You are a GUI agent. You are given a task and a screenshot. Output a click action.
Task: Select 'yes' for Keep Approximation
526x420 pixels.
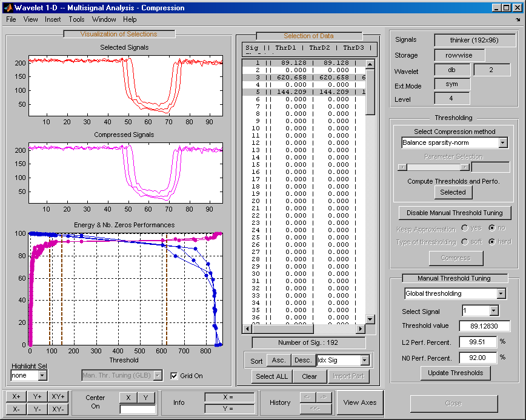(465, 228)
